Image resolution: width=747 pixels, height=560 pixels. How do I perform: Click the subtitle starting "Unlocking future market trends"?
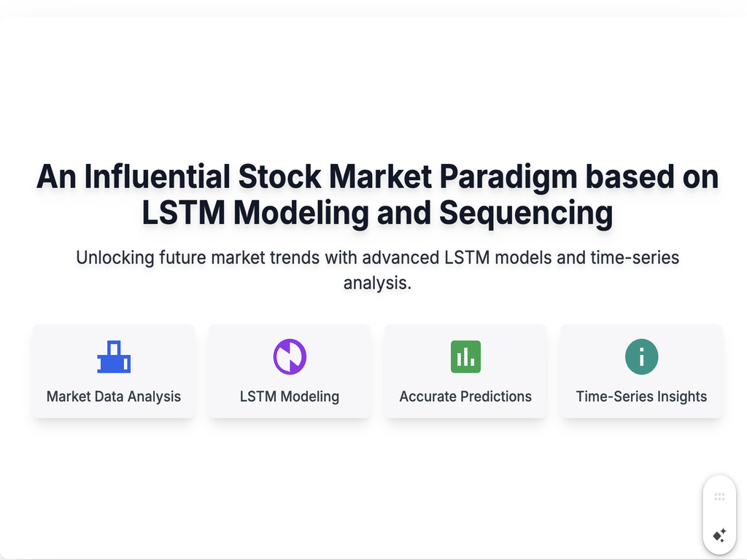(x=377, y=270)
